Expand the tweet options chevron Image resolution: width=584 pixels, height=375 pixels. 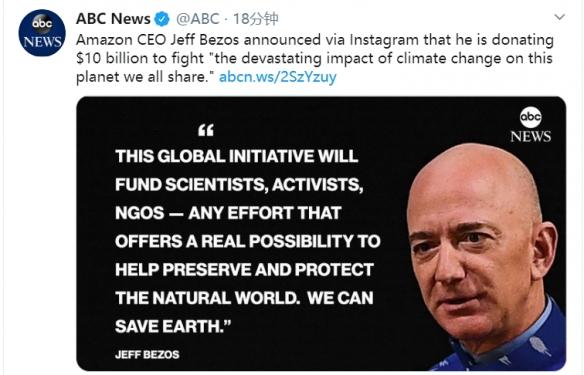click(559, 17)
